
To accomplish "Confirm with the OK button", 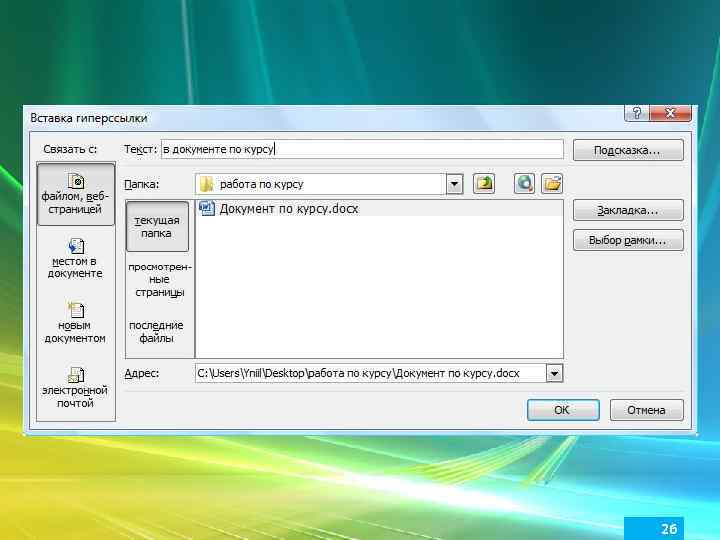I will 563,410.
